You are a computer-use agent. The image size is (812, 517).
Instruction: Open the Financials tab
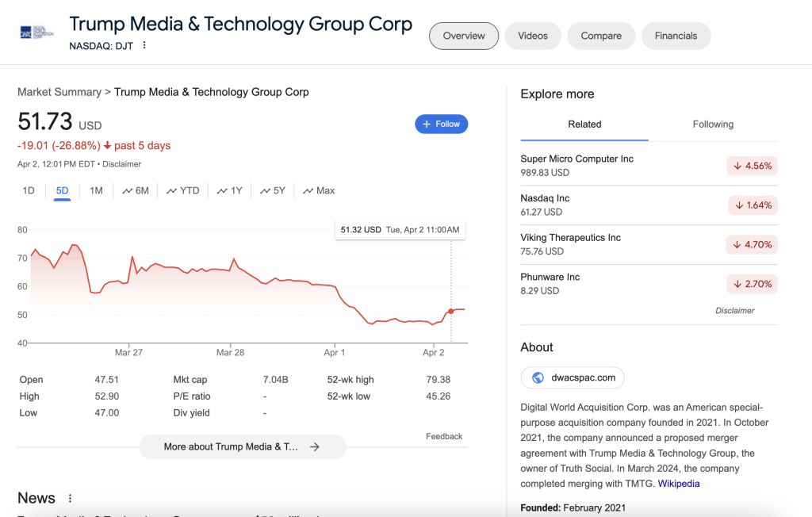(676, 36)
